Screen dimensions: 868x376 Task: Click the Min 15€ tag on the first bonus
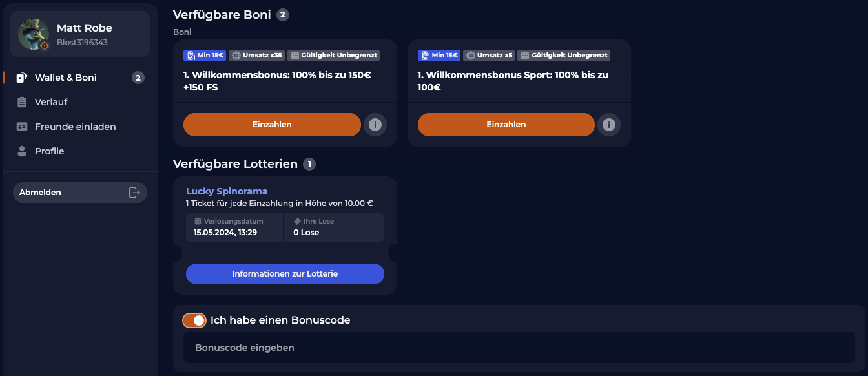coord(204,55)
